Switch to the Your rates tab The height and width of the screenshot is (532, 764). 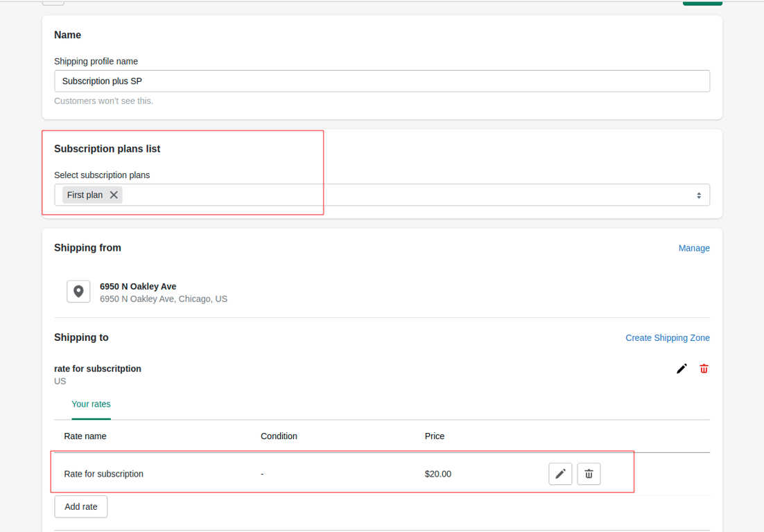click(91, 404)
